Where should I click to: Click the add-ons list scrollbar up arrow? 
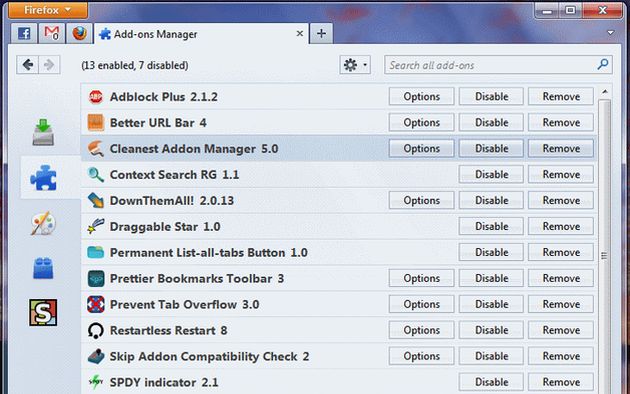[605, 92]
